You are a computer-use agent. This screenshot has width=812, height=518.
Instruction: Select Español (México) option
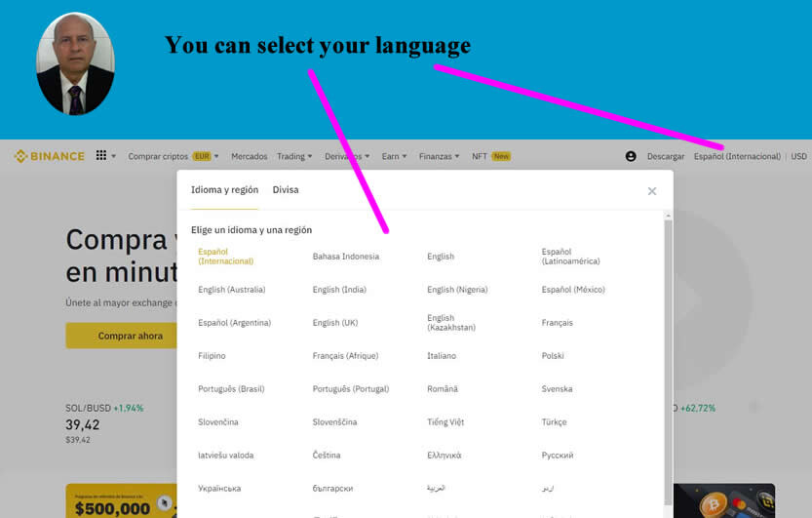573,290
